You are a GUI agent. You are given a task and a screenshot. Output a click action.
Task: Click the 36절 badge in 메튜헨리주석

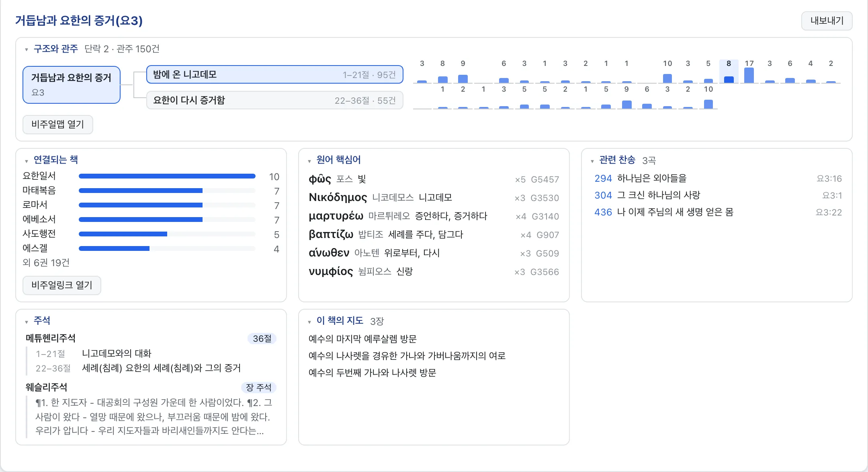pos(262,339)
